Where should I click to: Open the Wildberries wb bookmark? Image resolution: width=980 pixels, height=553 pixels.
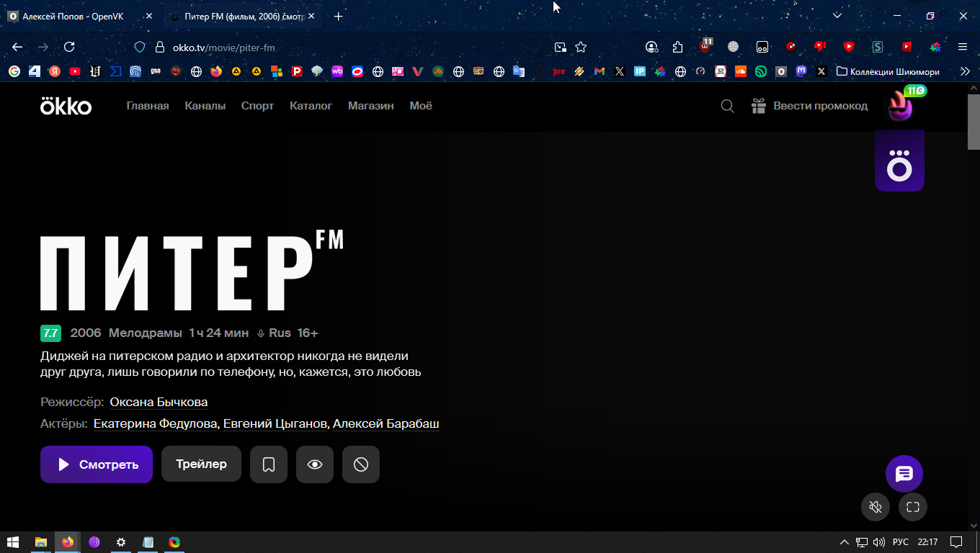337,71
